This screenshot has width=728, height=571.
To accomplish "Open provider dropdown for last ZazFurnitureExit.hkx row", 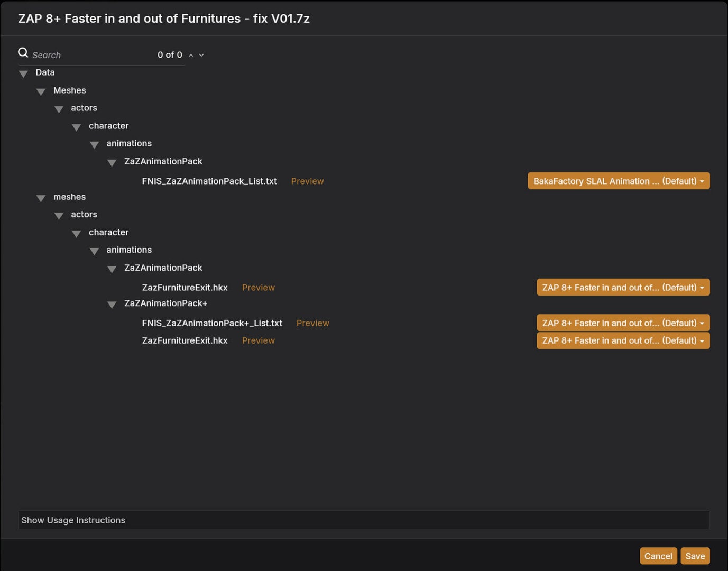I will click(623, 340).
